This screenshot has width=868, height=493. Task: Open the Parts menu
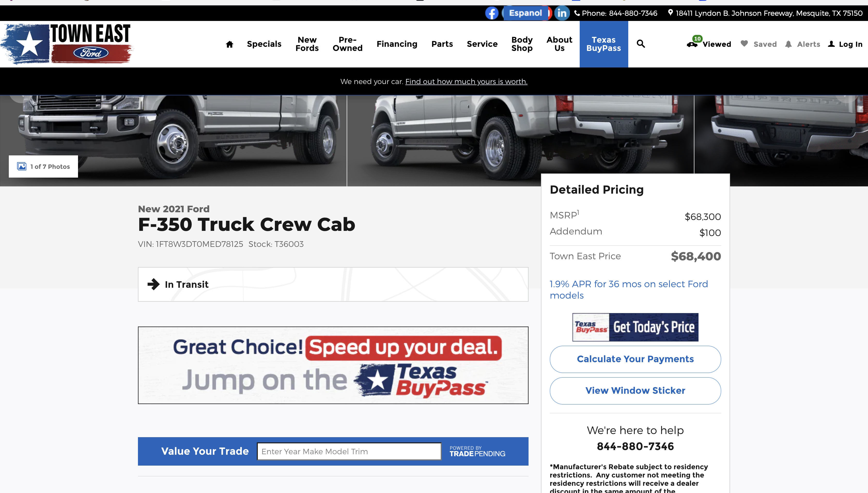(x=442, y=44)
